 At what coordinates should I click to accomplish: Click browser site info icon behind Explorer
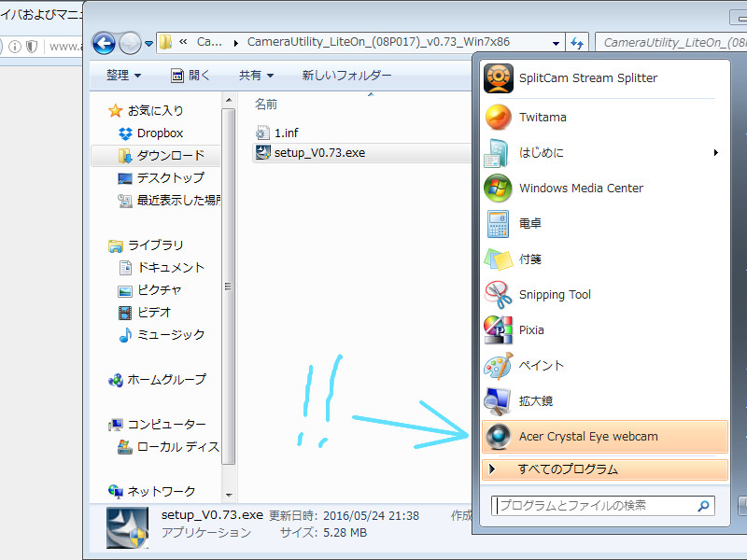pos(15,47)
